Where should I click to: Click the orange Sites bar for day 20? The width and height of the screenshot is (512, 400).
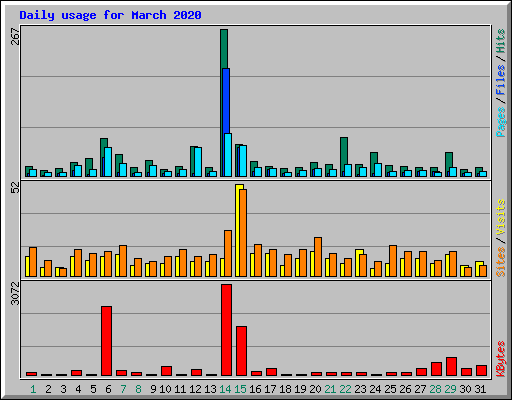318,257
